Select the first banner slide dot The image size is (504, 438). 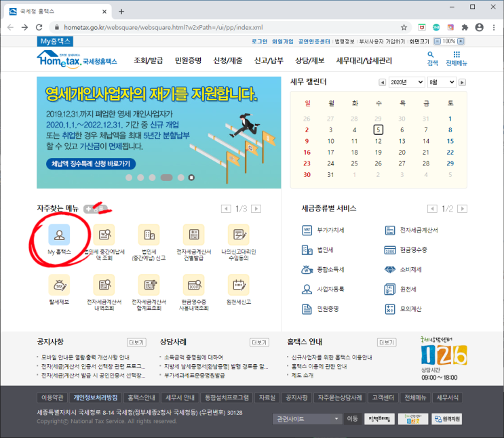tap(129, 178)
